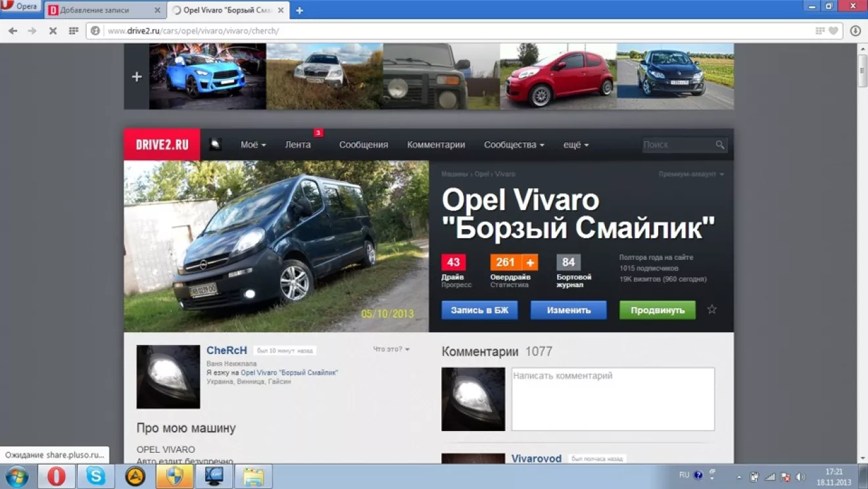Open 'Лента' feed with 3 notifications
Viewport: 868px width, 489px height.
coord(298,145)
